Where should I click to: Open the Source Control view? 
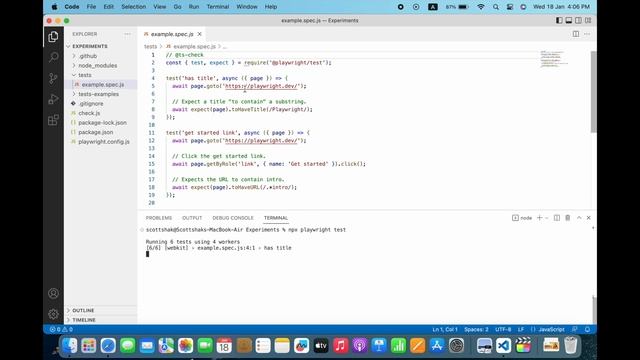pyautogui.click(x=53, y=78)
